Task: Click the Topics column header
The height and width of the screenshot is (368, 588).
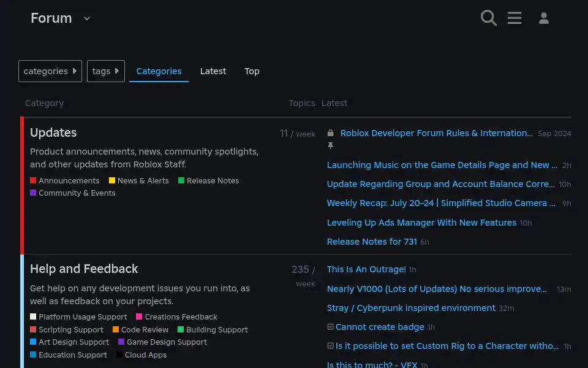Action: [302, 103]
